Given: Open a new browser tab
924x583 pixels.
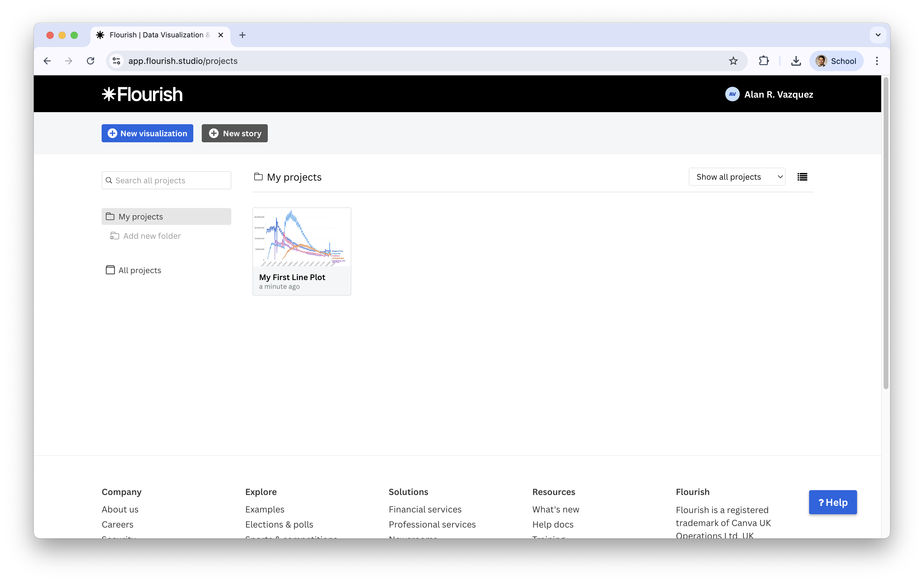Looking at the screenshot, I should tap(242, 35).
